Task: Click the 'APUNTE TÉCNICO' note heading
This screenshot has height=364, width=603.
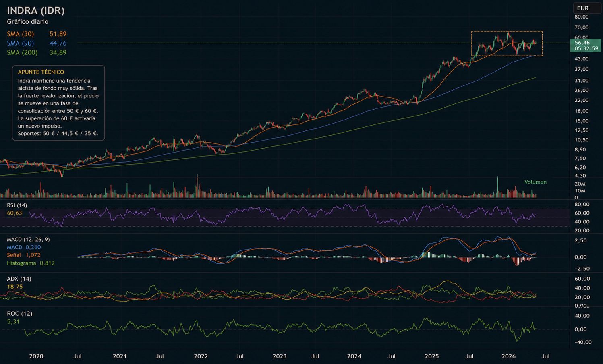Action: [x=41, y=72]
